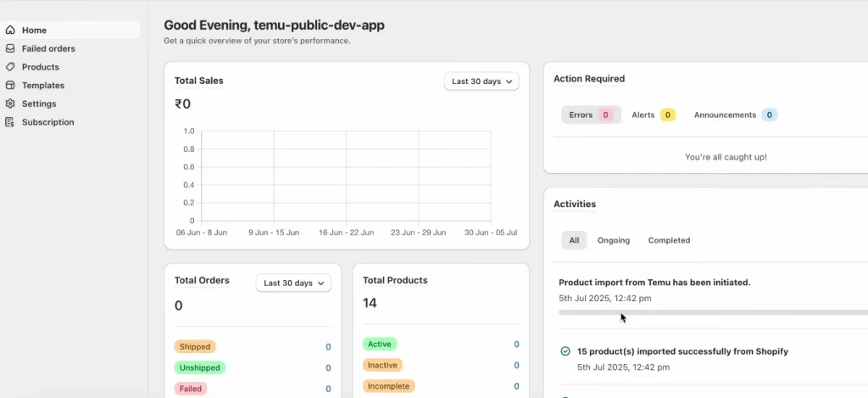The image size is (868, 398).
Task: Click the Unshipped orders badge
Action: (200, 367)
